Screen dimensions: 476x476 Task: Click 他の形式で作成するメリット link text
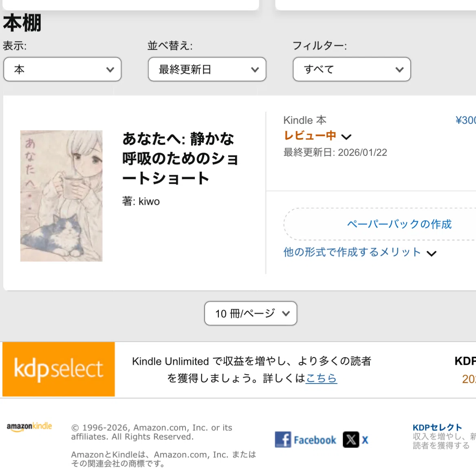click(352, 252)
